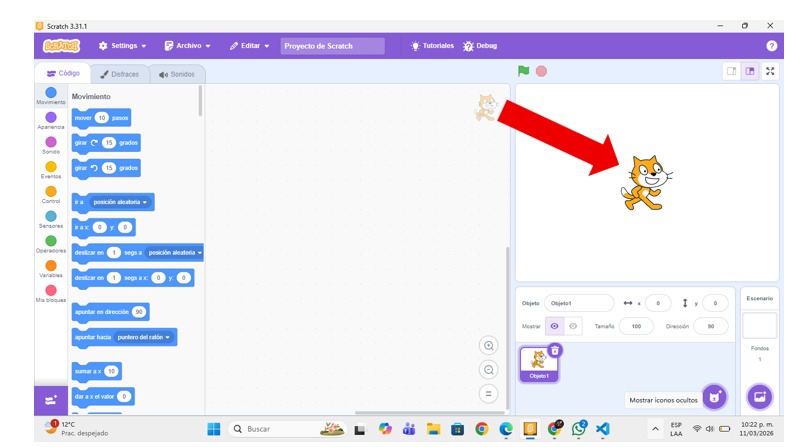The height and width of the screenshot is (447, 790).
Task: Delete Objeto1 with the trash icon
Action: pos(555,350)
